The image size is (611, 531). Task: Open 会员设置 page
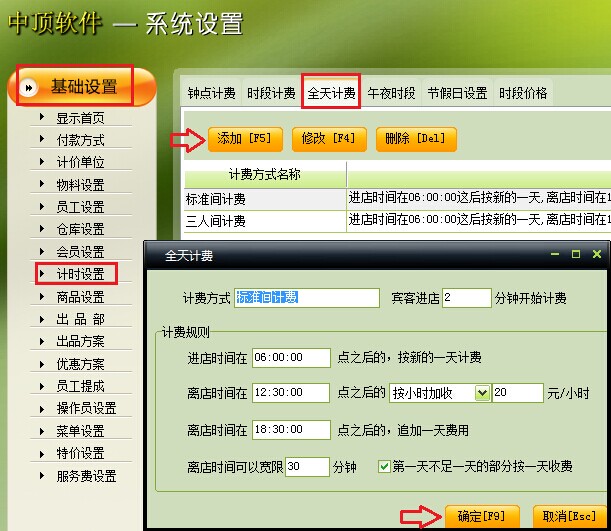[x=80, y=252]
